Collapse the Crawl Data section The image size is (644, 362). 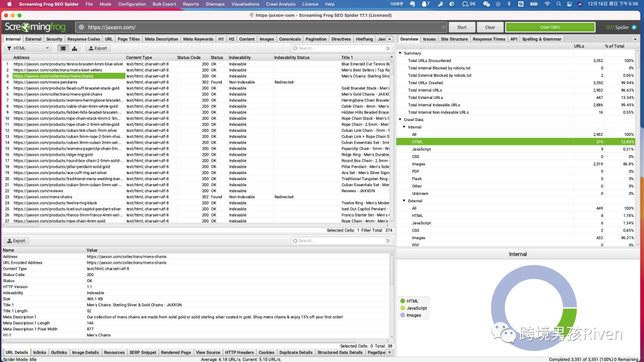401,119
